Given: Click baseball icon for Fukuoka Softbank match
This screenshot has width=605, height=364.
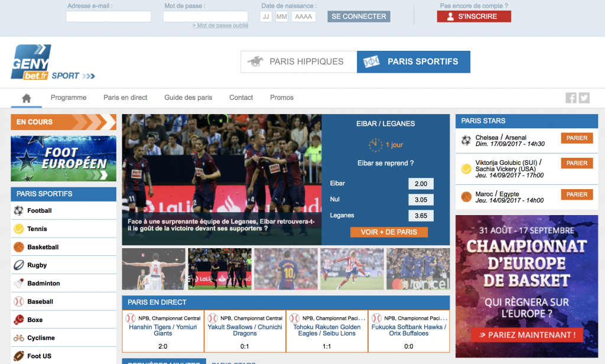Looking at the screenshot, I should [376, 318].
